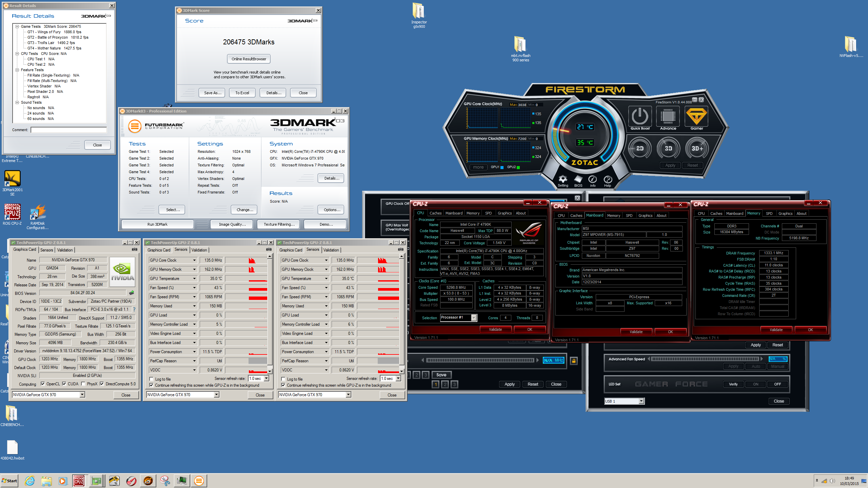Adjust the N/A MHz clock offset slider
868x488 pixels.
click(x=480, y=360)
